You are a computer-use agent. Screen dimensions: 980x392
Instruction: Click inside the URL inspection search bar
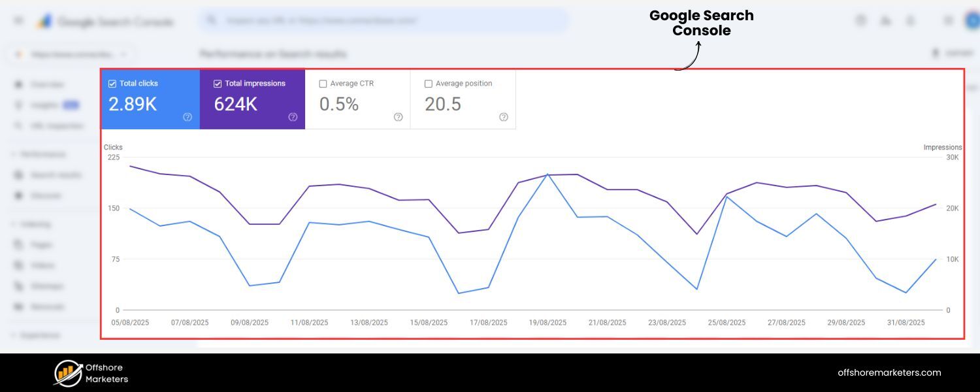click(384, 20)
